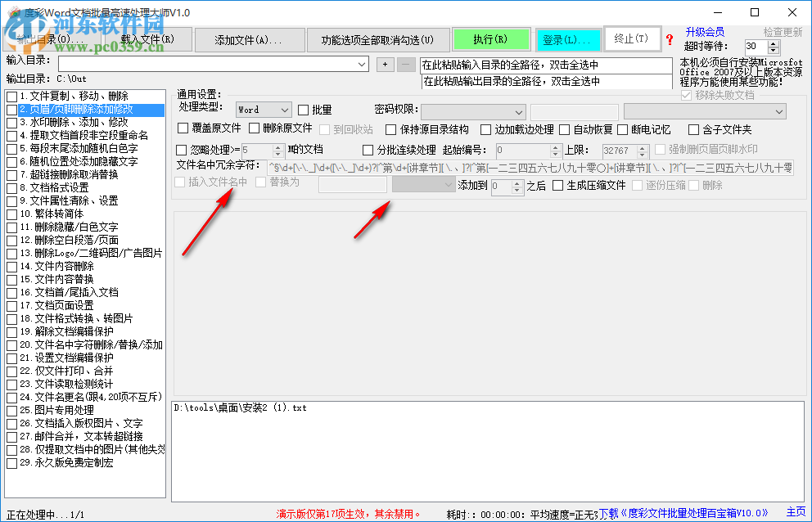Image resolution: width=812 pixels, height=522 pixels.
Task: Increase 超时等待 timeout value with up stepper
Action: [774, 43]
